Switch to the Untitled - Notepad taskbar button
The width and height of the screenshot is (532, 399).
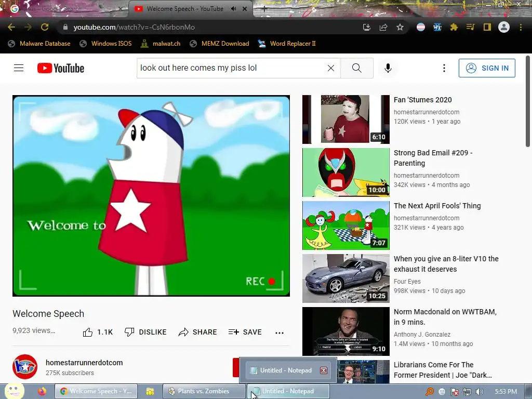pyautogui.click(x=288, y=391)
